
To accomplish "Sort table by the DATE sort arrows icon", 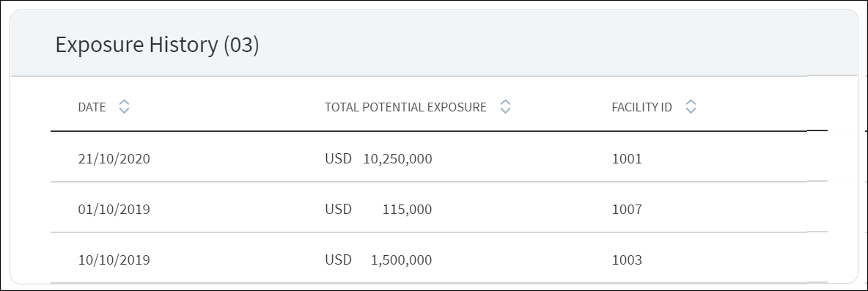I will [124, 107].
